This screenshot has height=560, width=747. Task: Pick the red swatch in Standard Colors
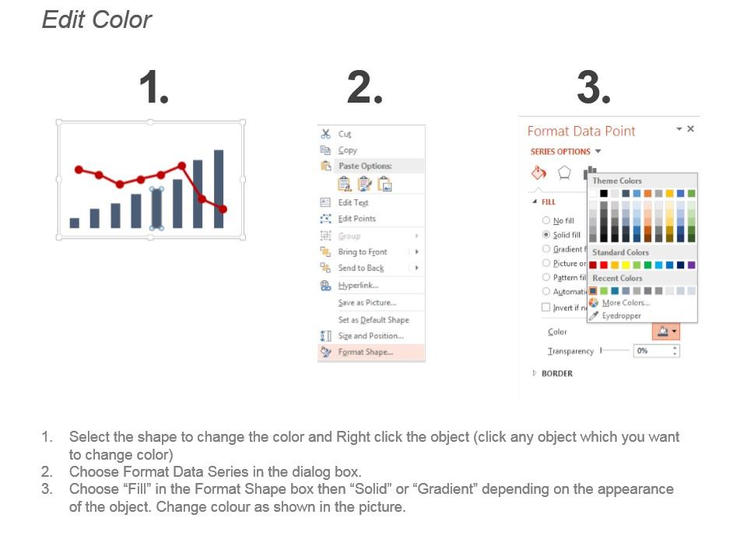coord(604,265)
